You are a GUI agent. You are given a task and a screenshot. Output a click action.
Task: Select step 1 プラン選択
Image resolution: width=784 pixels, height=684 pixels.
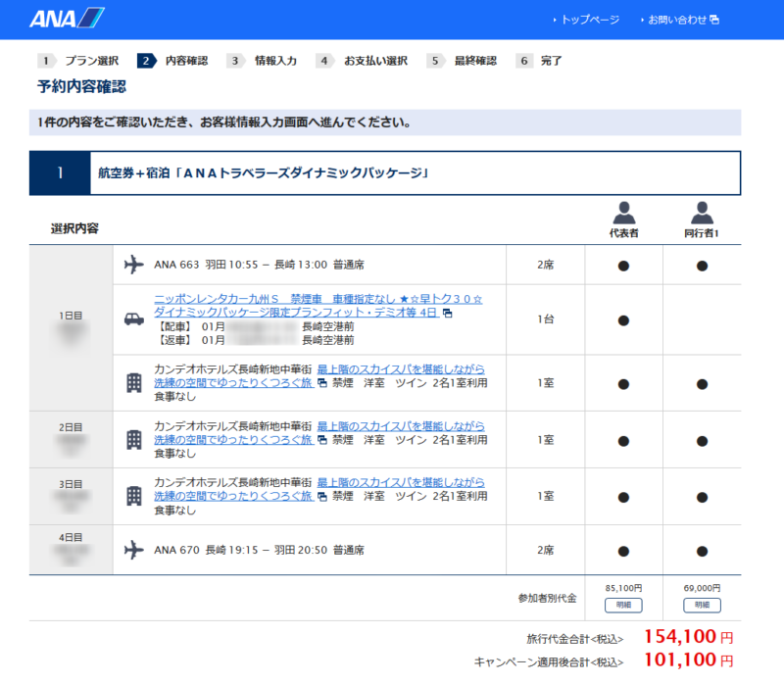click(x=78, y=61)
